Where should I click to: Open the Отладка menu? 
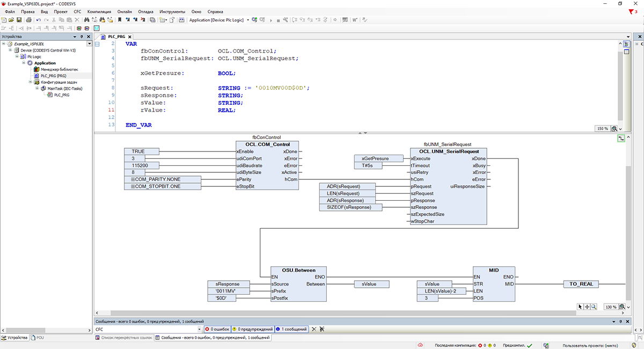click(145, 11)
